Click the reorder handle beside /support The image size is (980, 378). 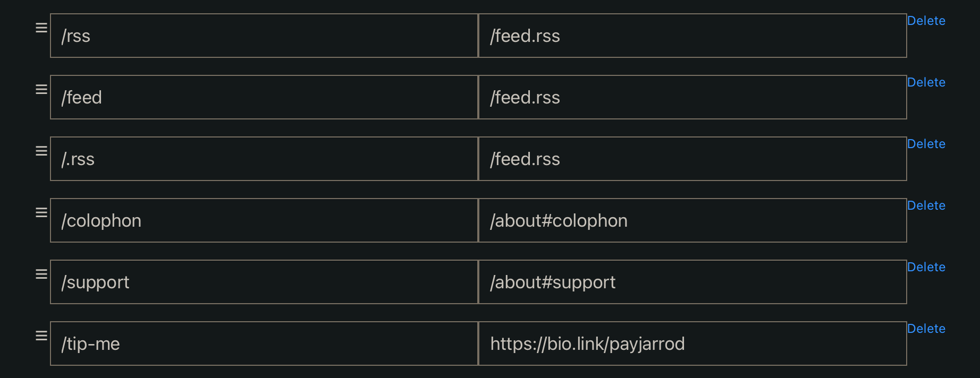click(x=41, y=274)
